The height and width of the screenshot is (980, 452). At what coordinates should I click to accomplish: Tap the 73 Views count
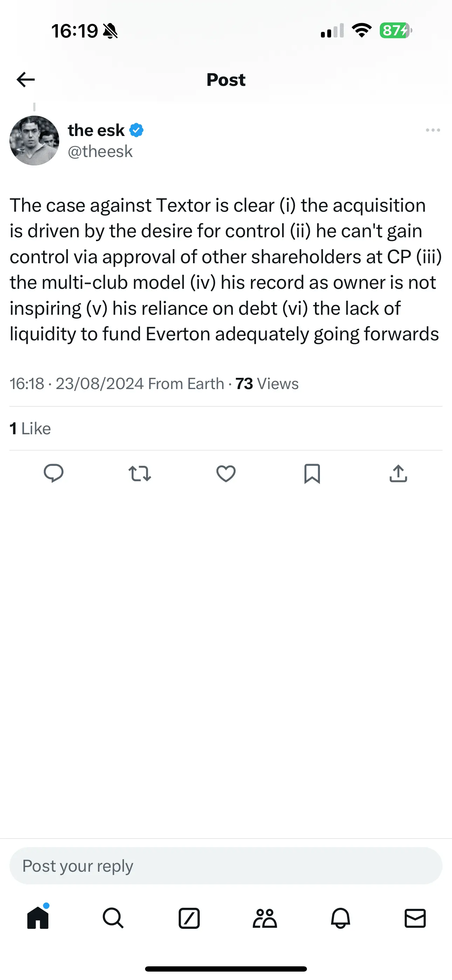click(x=267, y=383)
